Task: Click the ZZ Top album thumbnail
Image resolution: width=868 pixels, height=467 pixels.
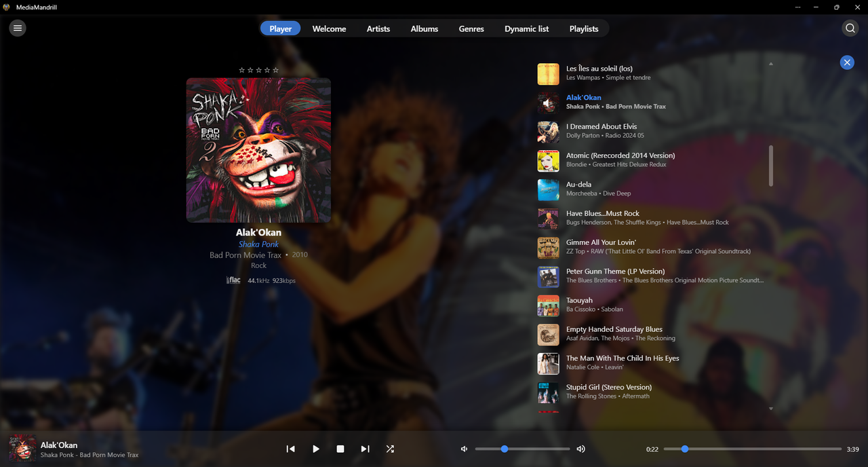Action: [x=548, y=248]
